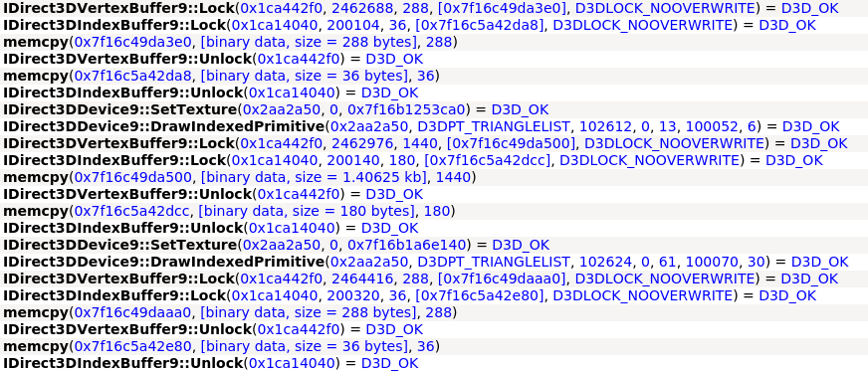Select SetTexture call with texture 0x7f16b1253ca0

click(276, 109)
